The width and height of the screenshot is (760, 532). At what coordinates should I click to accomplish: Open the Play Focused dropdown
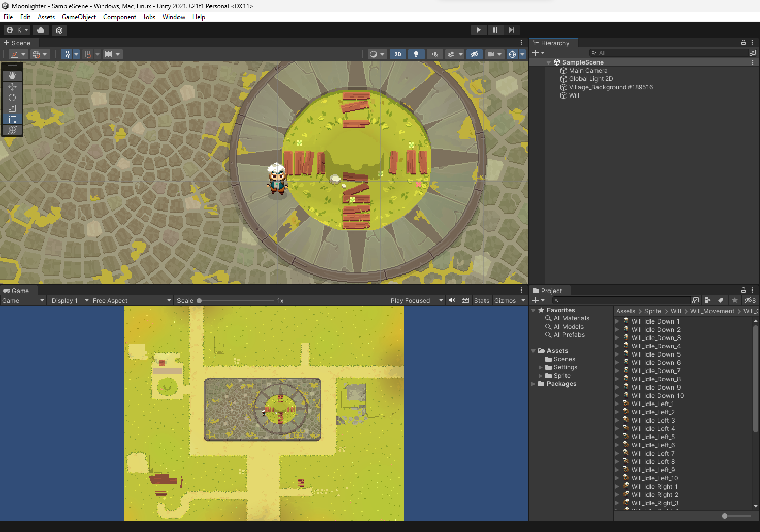click(416, 300)
